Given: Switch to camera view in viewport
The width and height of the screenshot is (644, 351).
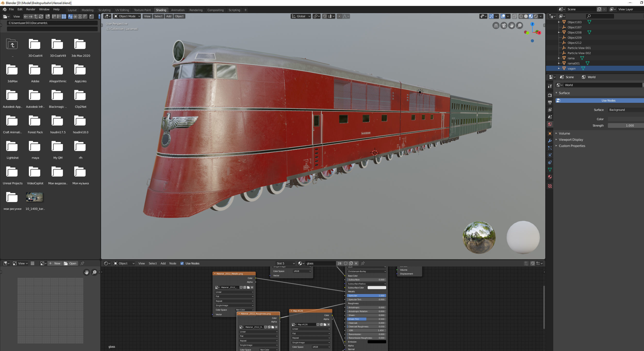Looking at the screenshot, I should pos(504,26).
